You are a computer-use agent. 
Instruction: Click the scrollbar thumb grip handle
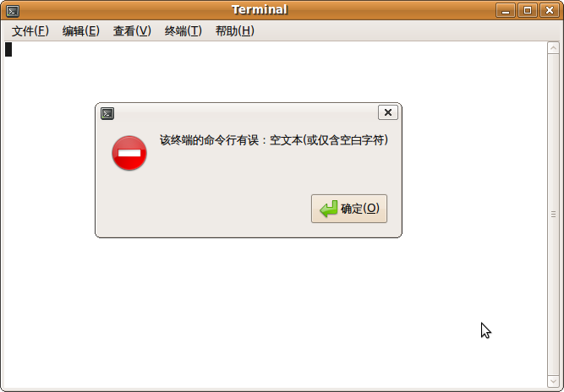click(553, 214)
